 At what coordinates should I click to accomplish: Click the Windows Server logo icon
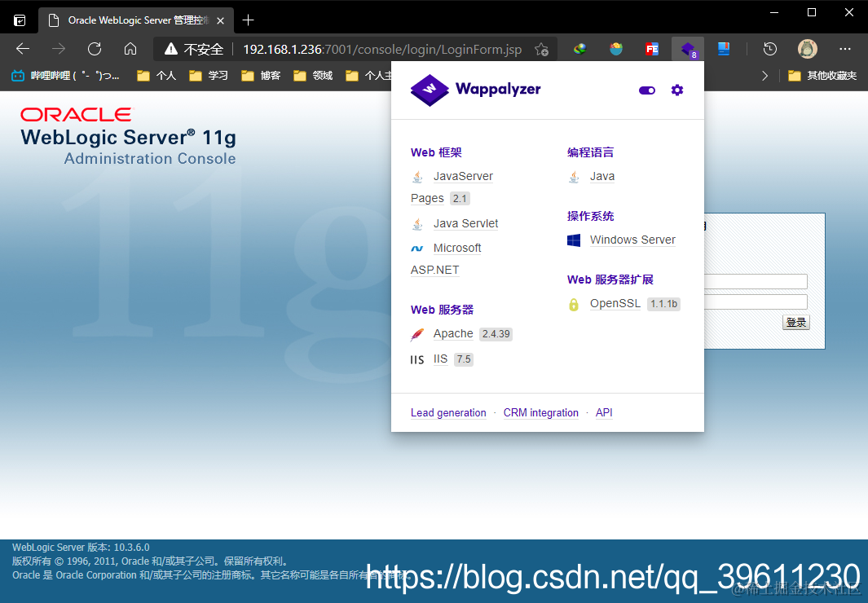click(x=574, y=240)
